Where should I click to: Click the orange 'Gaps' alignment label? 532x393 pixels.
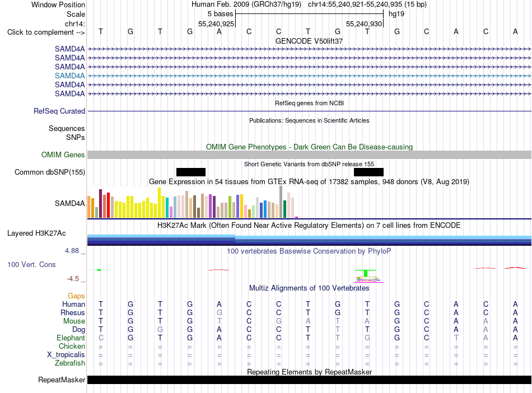click(x=76, y=296)
